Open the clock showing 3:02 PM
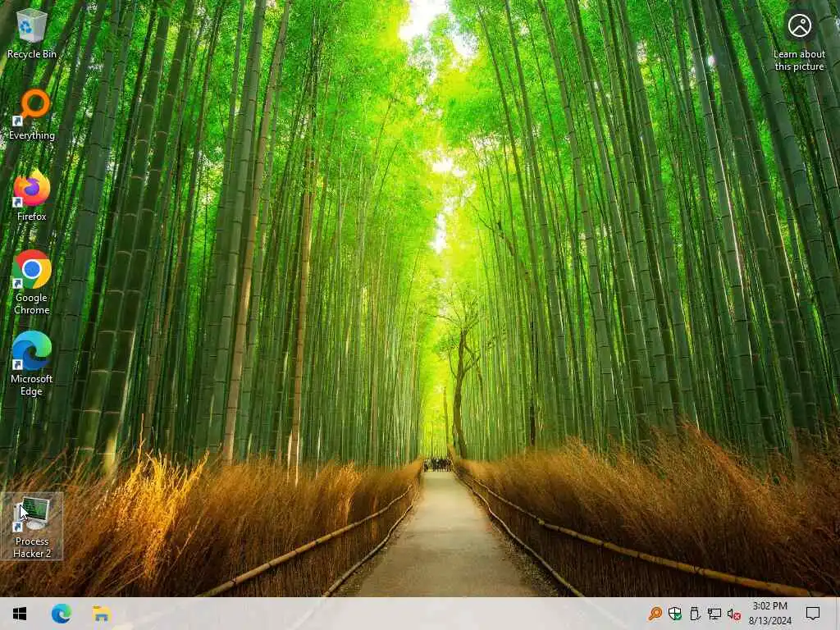Viewport: 840px width, 630px height. point(769,614)
